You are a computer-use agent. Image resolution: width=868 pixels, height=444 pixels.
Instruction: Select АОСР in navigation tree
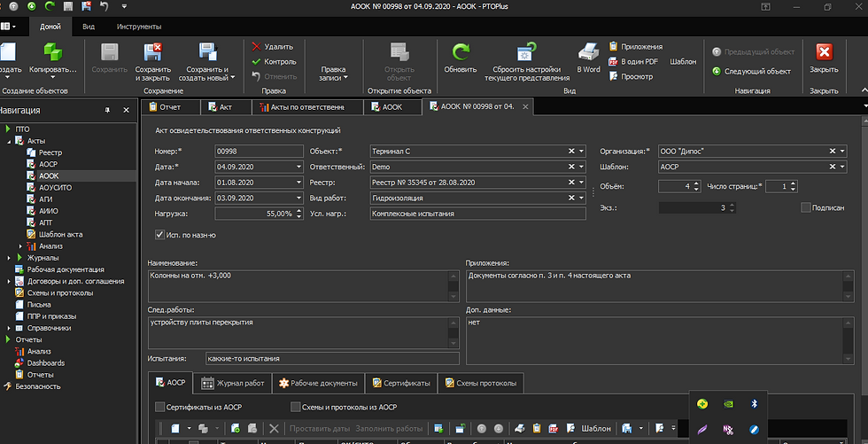point(48,164)
